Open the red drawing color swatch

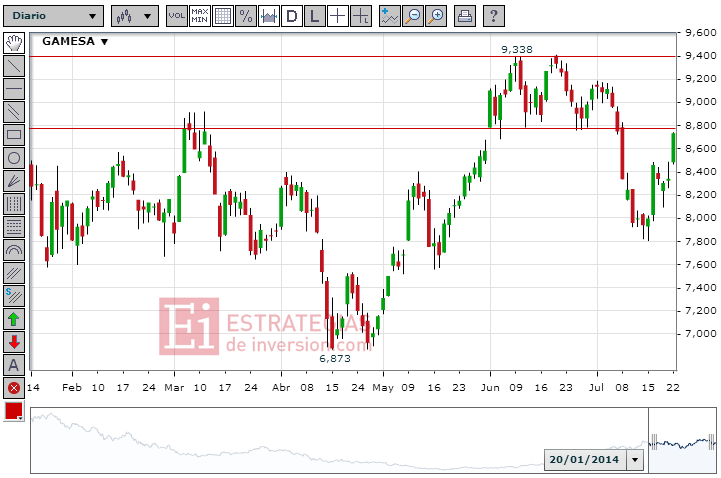click(14, 411)
